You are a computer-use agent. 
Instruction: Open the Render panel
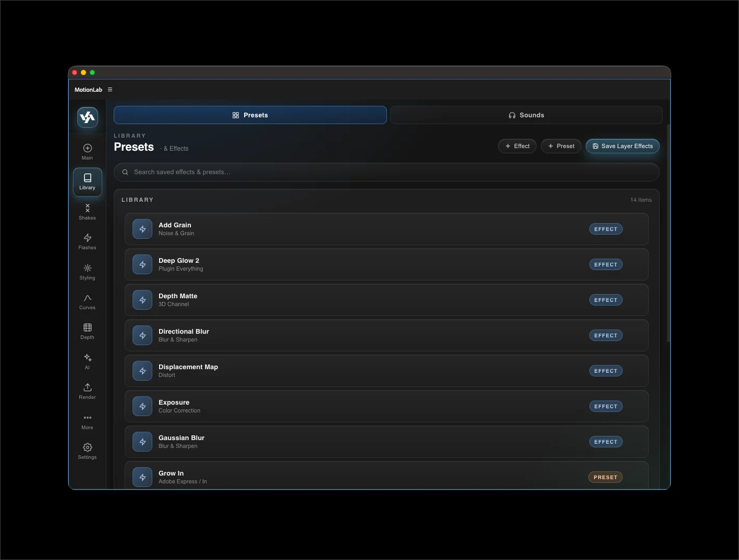pos(88,391)
